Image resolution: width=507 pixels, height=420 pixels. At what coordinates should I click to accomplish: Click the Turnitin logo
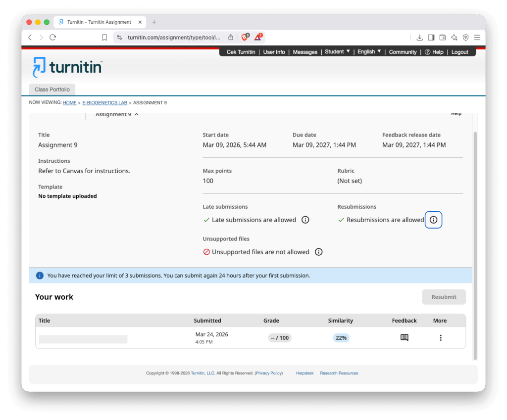(67, 67)
